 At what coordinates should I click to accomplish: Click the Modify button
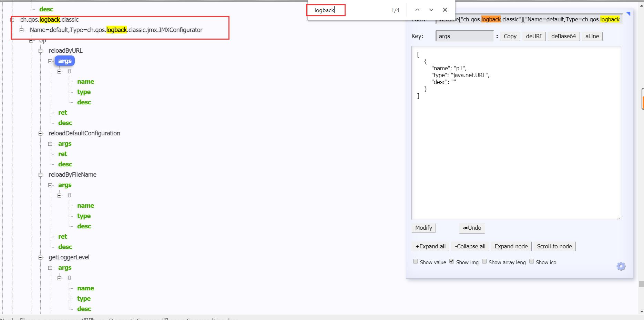click(x=423, y=228)
